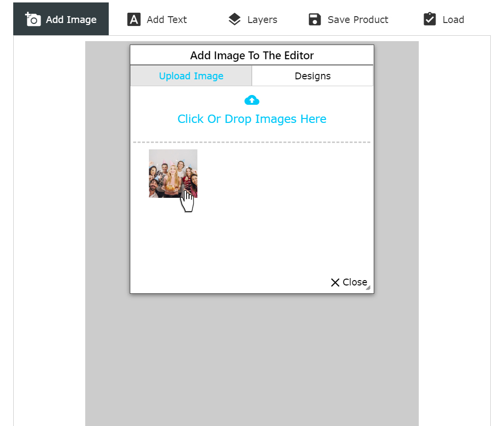Select the letter A icon for Add Text
Screen dimensions: 504x426
[x=133, y=19]
